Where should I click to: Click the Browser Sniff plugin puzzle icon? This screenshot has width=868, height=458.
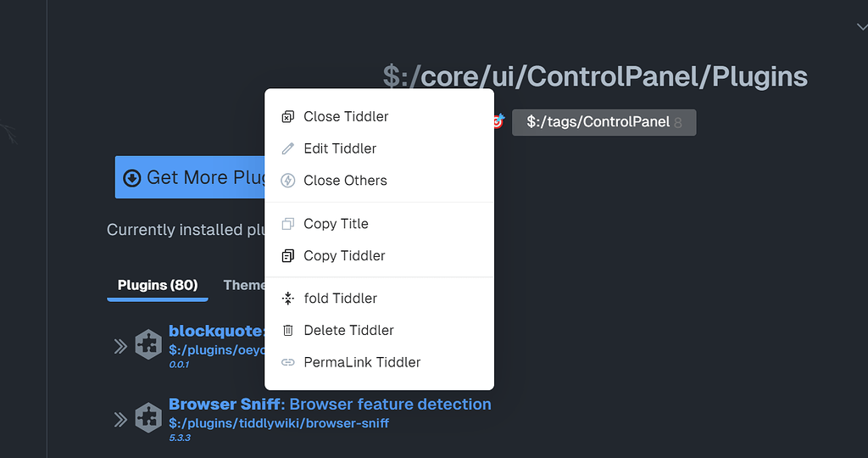148,417
